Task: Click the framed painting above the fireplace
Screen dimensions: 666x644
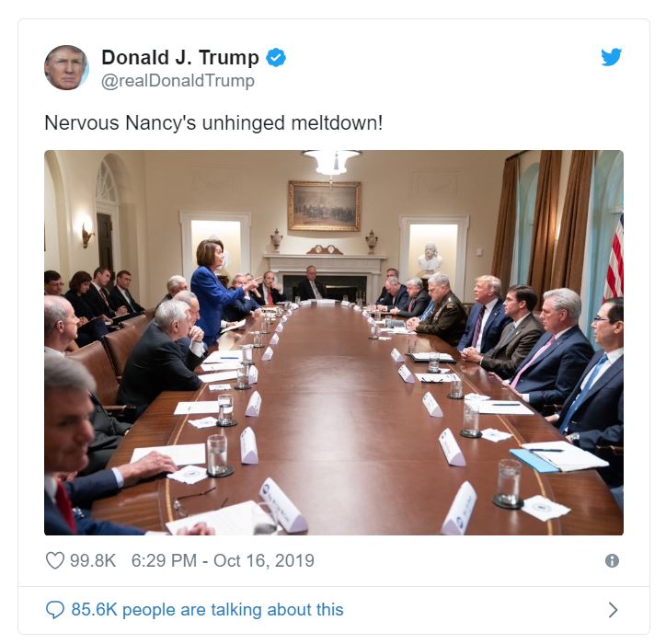Action: pyautogui.click(x=325, y=206)
